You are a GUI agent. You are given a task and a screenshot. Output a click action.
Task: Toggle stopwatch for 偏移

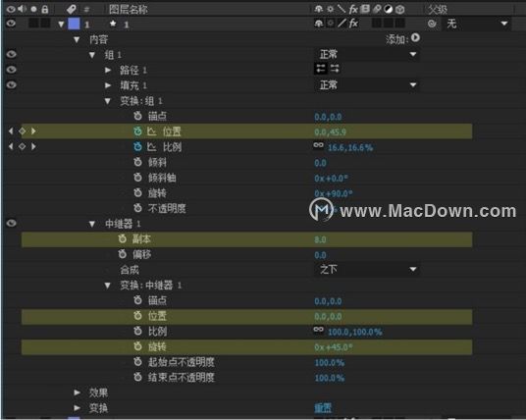tap(122, 254)
